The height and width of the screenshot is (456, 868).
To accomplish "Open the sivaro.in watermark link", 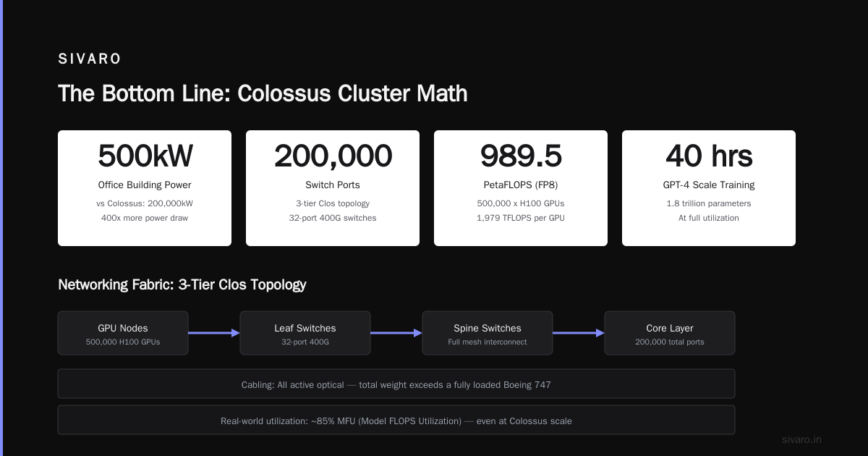I will [x=801, y=439].
